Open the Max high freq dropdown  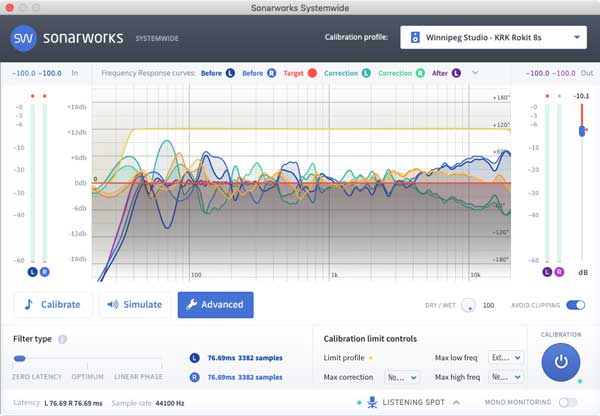(506, 377)
